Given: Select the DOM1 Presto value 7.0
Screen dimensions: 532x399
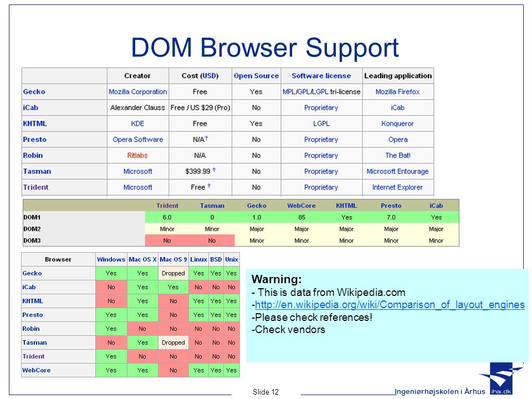Looking at the screenshot, I should click(391, 217).
